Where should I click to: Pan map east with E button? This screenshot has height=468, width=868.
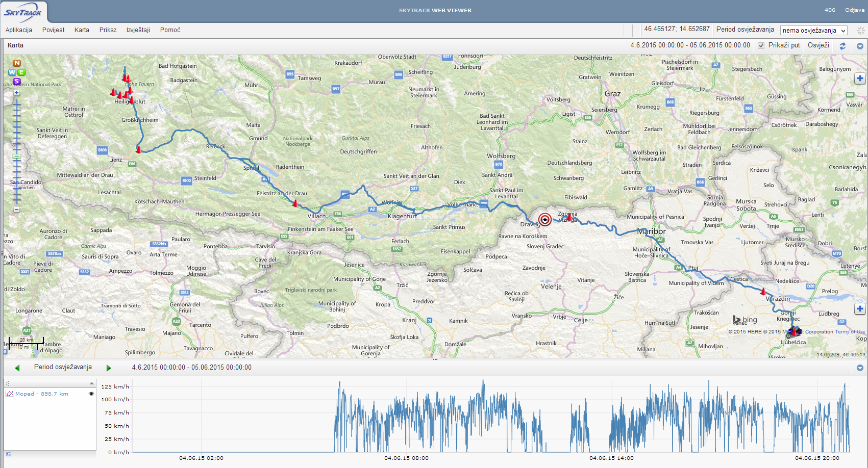tap(22, 72)
